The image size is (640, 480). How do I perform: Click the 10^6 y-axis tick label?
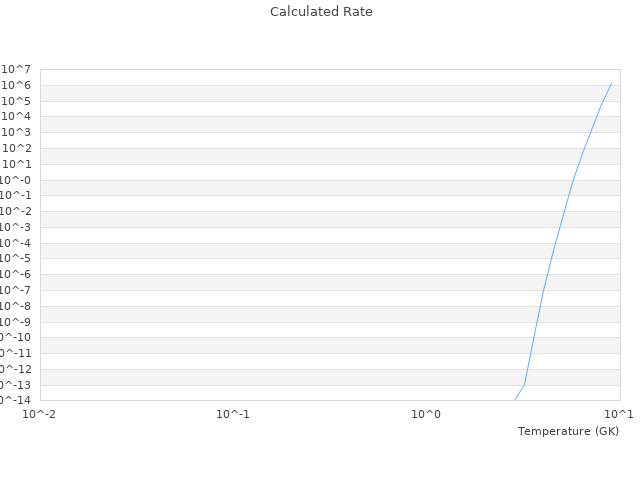16,85
